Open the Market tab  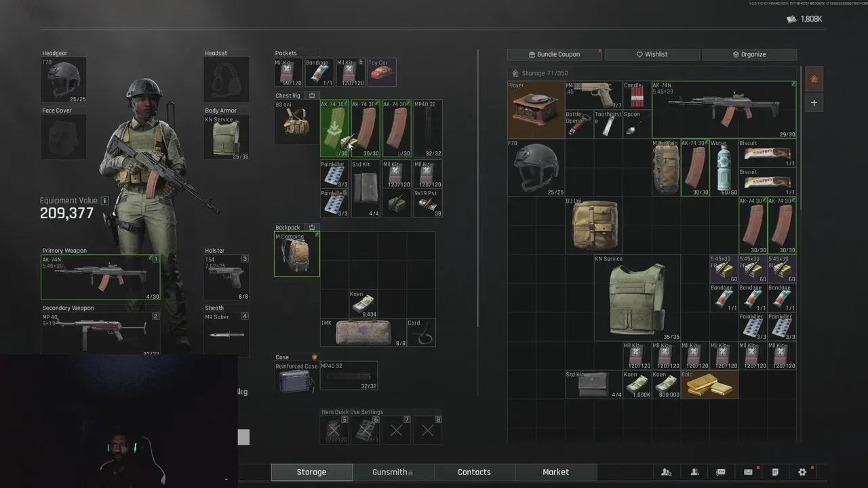(x=555, y=472)
